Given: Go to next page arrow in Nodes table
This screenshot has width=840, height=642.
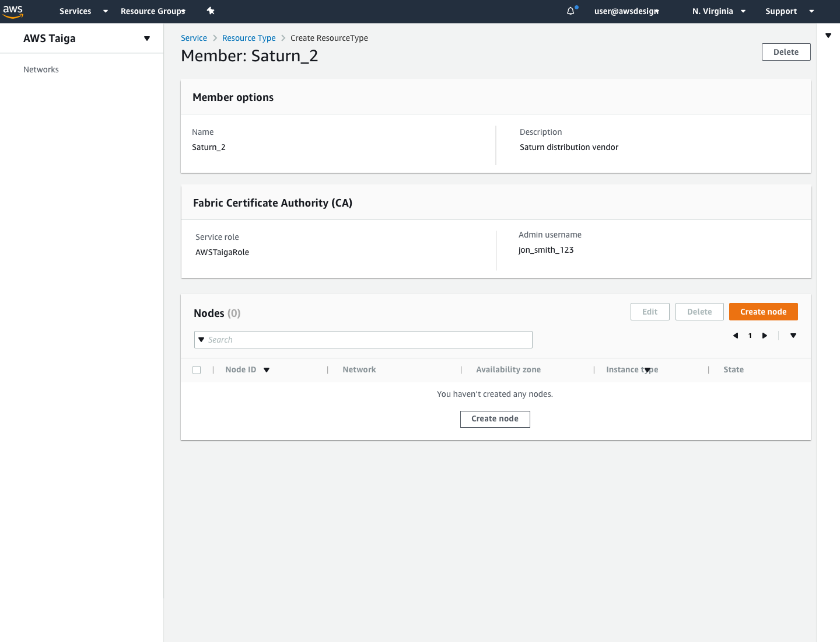Looking at the screenshot, I should (765, 336).
